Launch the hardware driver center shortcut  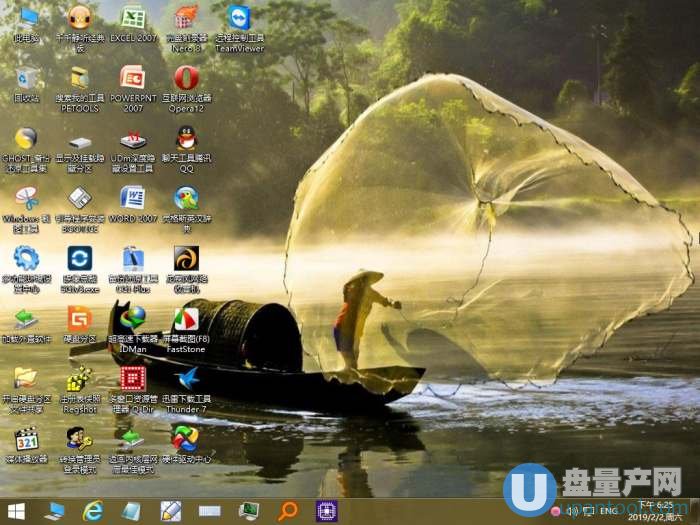tap(187, 445)
